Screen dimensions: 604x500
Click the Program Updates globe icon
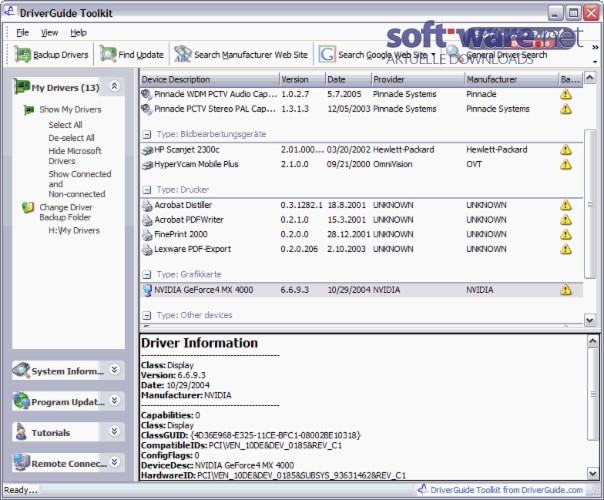[21, 401]
